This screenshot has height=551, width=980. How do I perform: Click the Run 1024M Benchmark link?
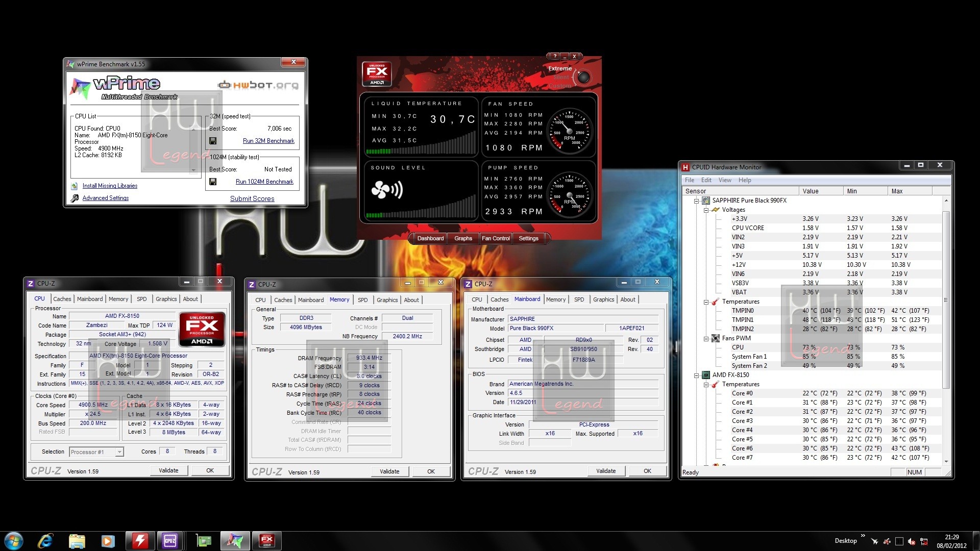[264, 182]
